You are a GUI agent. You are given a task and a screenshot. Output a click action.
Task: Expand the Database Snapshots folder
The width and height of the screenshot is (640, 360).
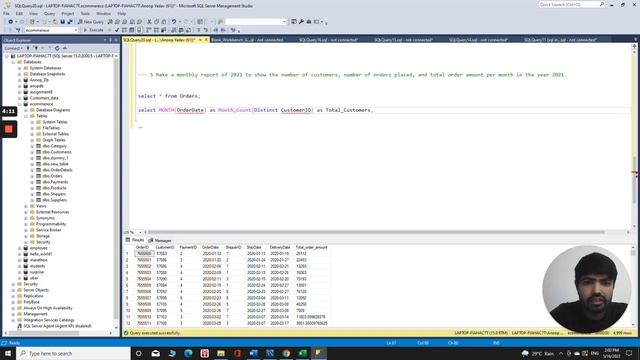pos(20,74)
